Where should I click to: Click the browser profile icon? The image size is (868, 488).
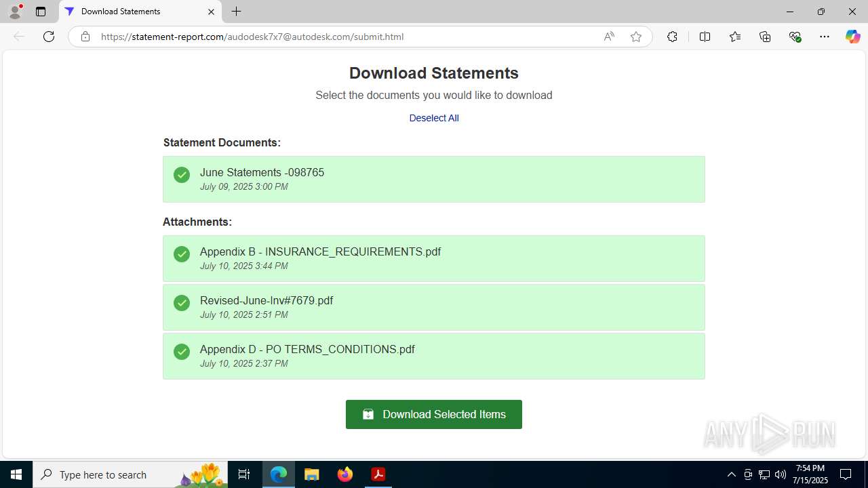(x=15, y=12)
